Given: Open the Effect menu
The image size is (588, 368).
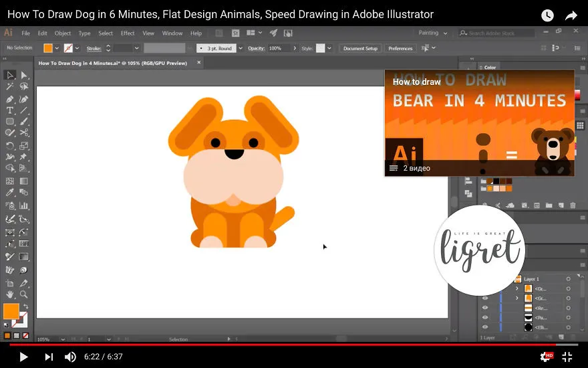Looking at the screenshot, I should pyautogui.click(x=128, y=33).
